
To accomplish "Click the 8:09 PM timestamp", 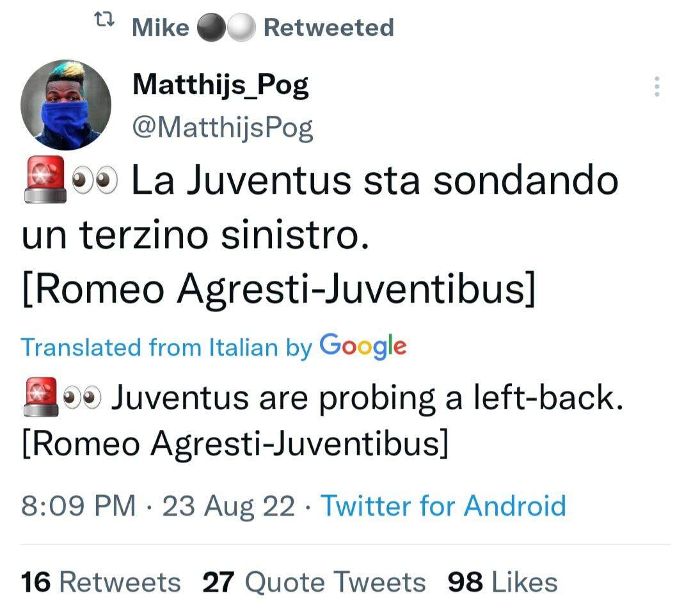I will point(78,506).
